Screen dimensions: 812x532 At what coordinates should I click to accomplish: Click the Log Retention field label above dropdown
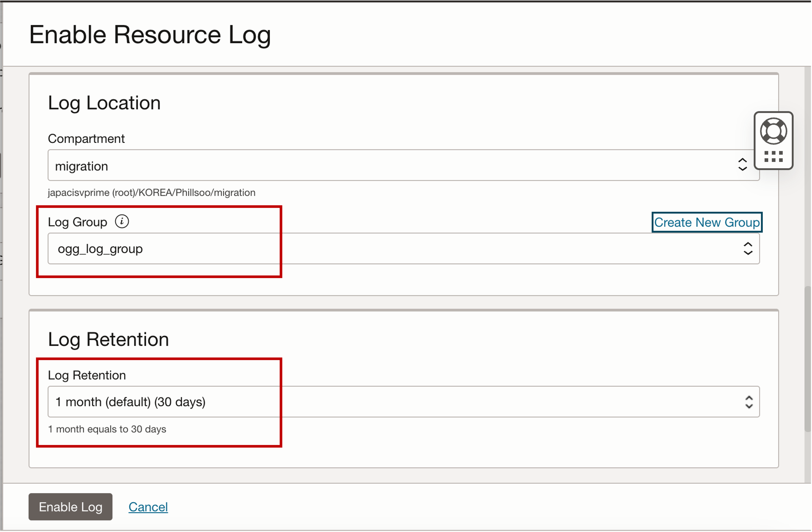[x=87, y=375]
